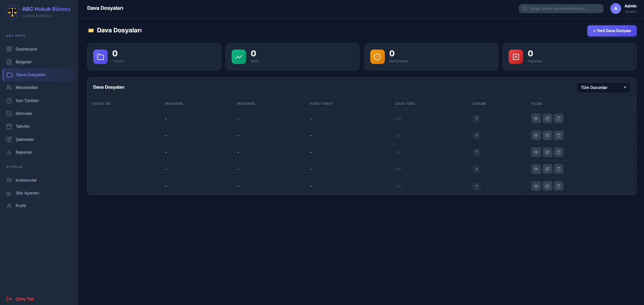644x305 pixels.
Task: Open the Son Tarihler menu item
Action: pos(39,101)
